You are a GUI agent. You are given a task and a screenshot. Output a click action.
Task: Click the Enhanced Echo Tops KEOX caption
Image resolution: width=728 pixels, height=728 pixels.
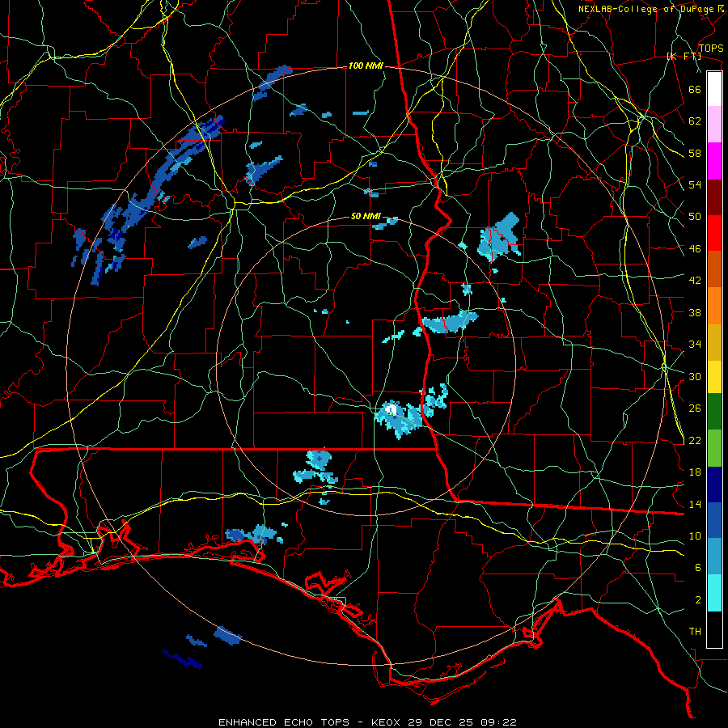(x=367, y=722)
